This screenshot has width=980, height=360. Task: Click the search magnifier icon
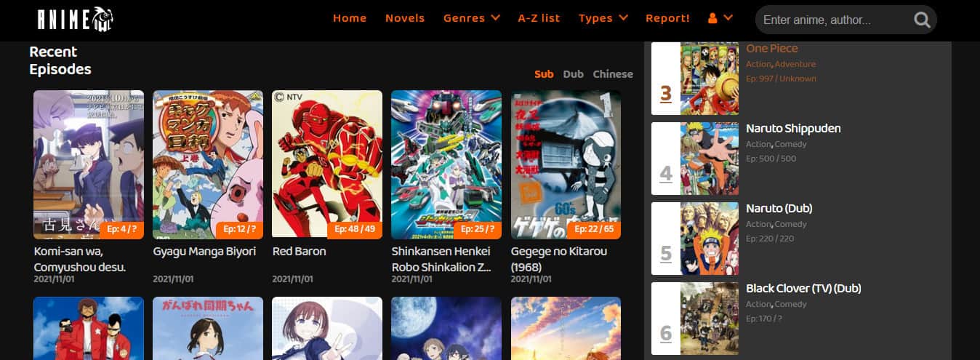point(922,20)
